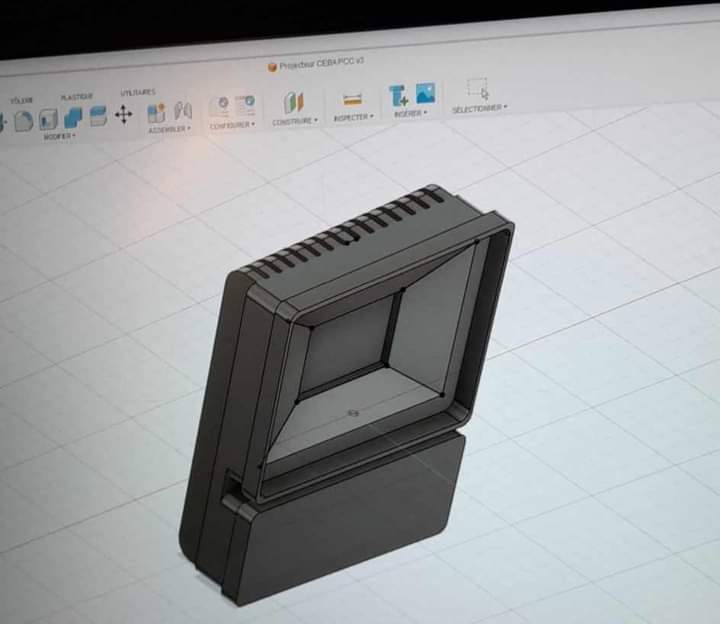The width and height of the screenshot is (720, 624).
Task: Click the second Configure table icon
Action: pos(245,105)
